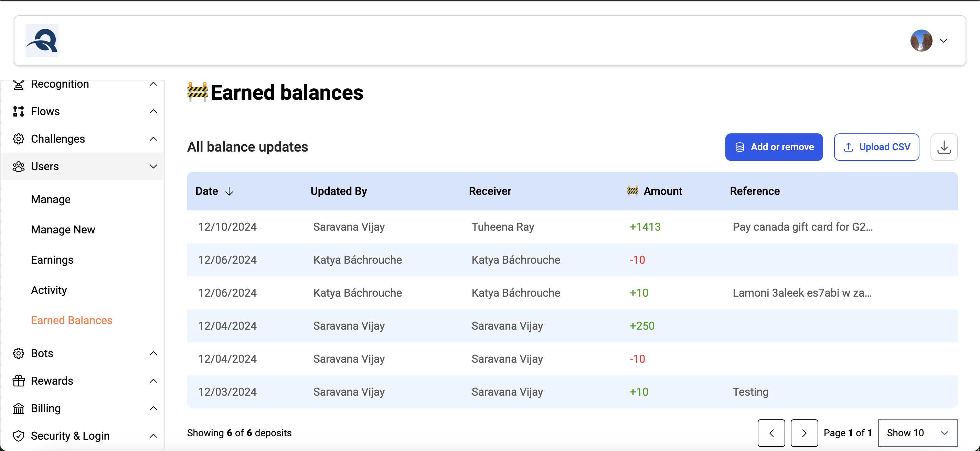Screen dimensions: 980x451
Task: Click the currency icon beside Amount header
Action: pyautogui.click(x=633, y=190)
